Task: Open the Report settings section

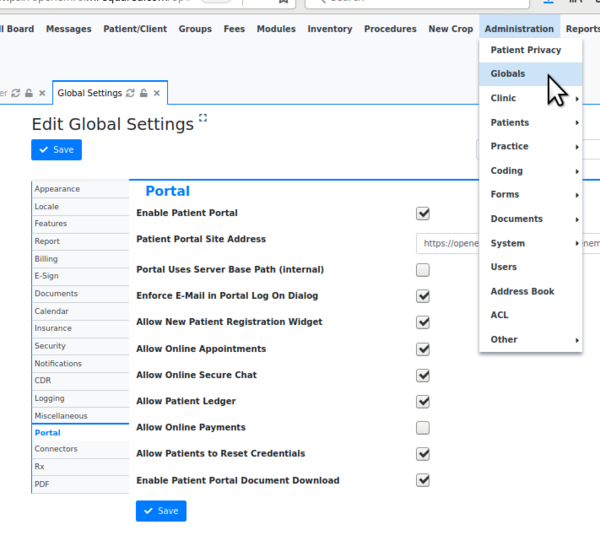Action: tap(80, 241)
